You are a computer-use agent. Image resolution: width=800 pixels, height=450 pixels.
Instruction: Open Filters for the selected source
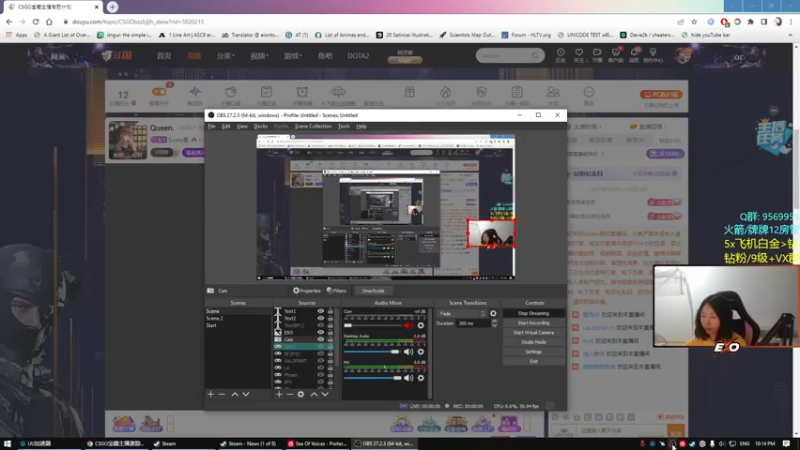coord(337,291)
